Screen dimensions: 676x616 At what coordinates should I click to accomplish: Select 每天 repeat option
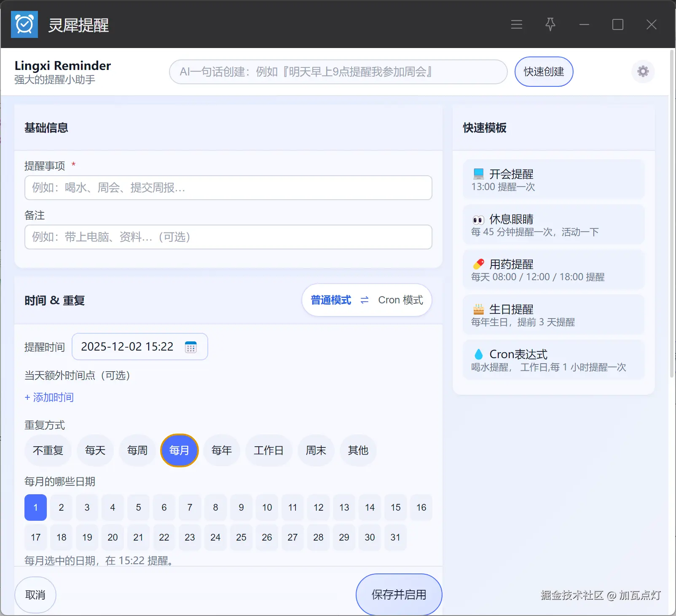[x=95, y=450]
